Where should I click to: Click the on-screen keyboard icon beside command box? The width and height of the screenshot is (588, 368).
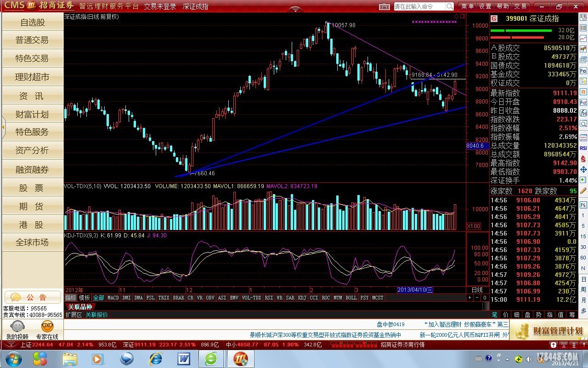pyautogui.click(x=384, y=6)
